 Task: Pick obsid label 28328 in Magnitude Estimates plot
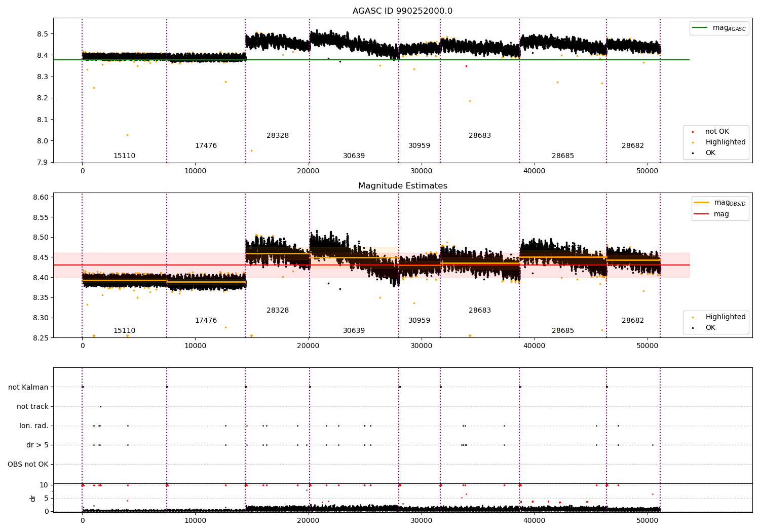278,311
